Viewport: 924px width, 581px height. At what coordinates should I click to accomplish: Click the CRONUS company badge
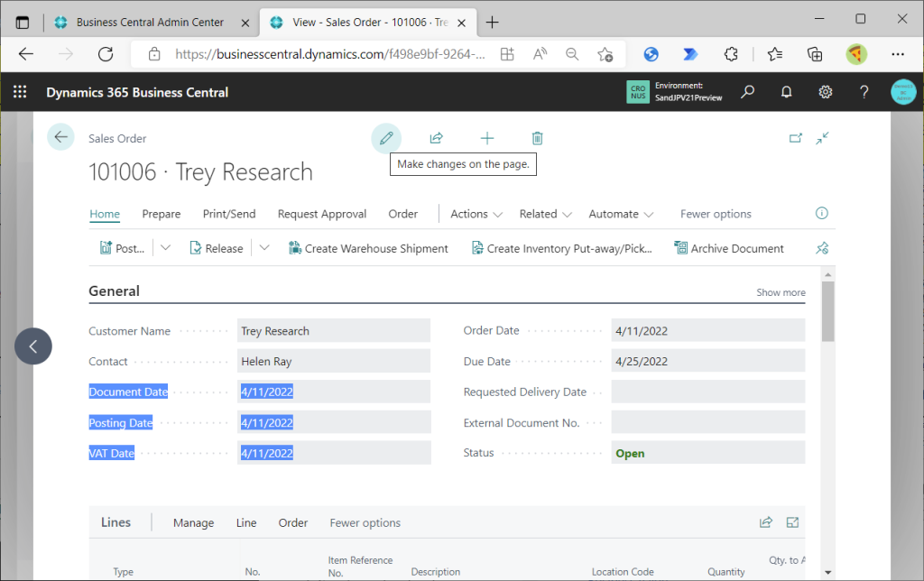[638, 92]
